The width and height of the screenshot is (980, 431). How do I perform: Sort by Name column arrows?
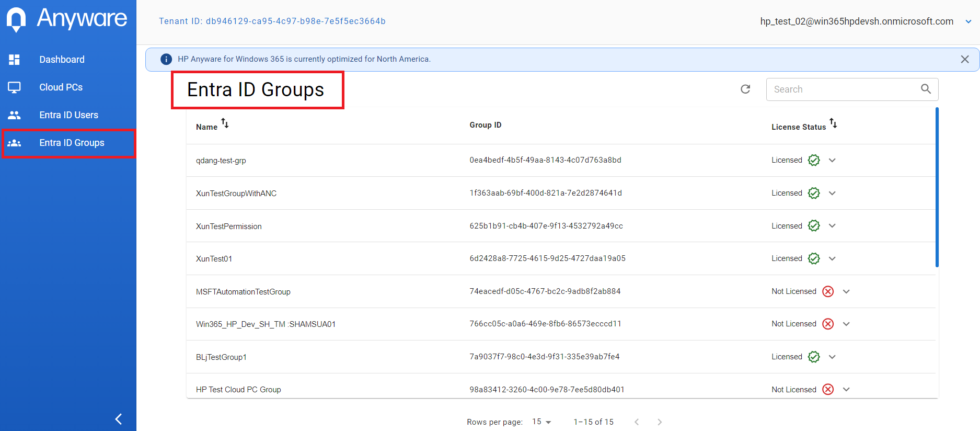pyautogui.click(x=225, y=123)
